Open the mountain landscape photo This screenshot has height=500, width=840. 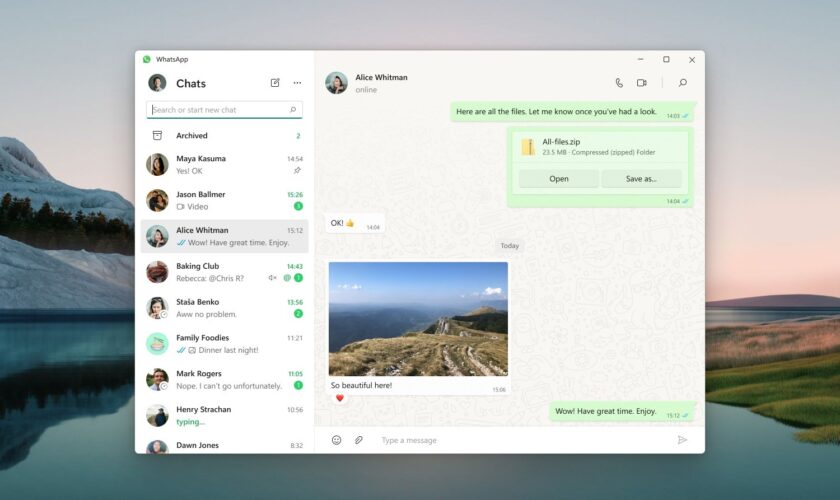pos(418,319)
